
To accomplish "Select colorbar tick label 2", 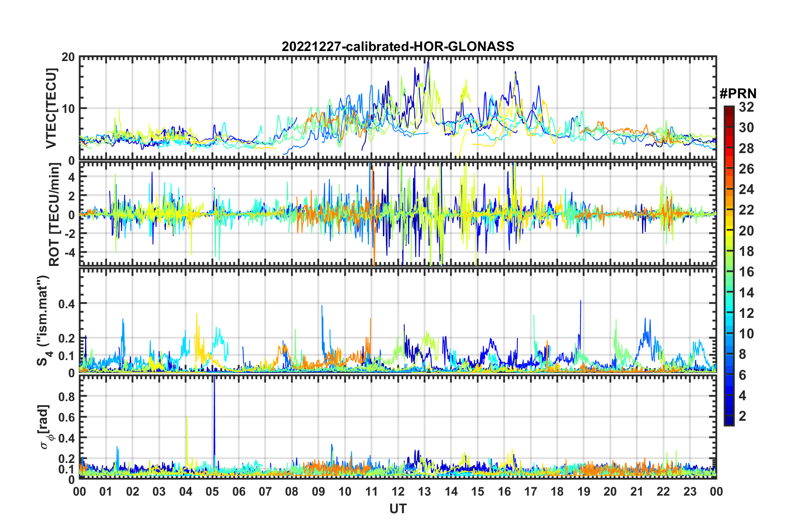I will 742,416.
